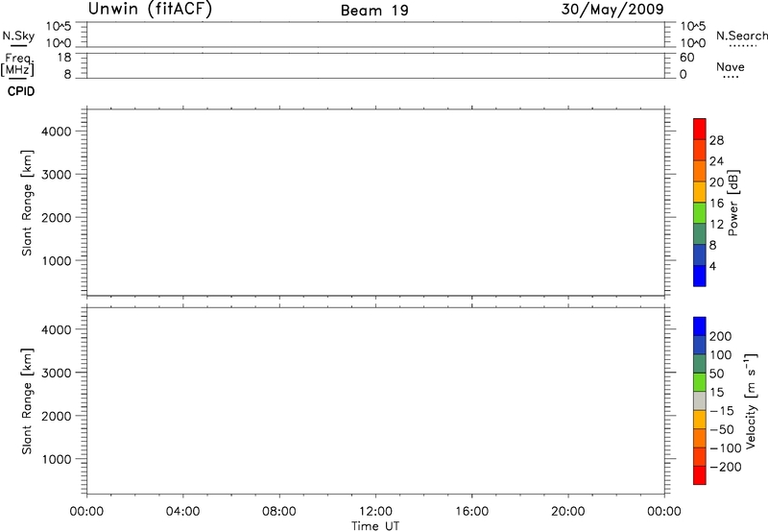Click the '04:00' time tick label

182,512
